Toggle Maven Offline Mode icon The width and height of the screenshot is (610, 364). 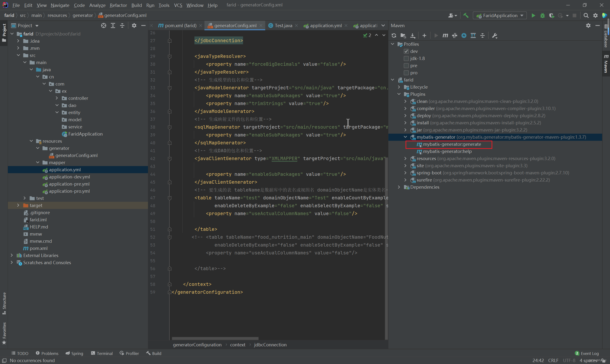pos(454,35)
